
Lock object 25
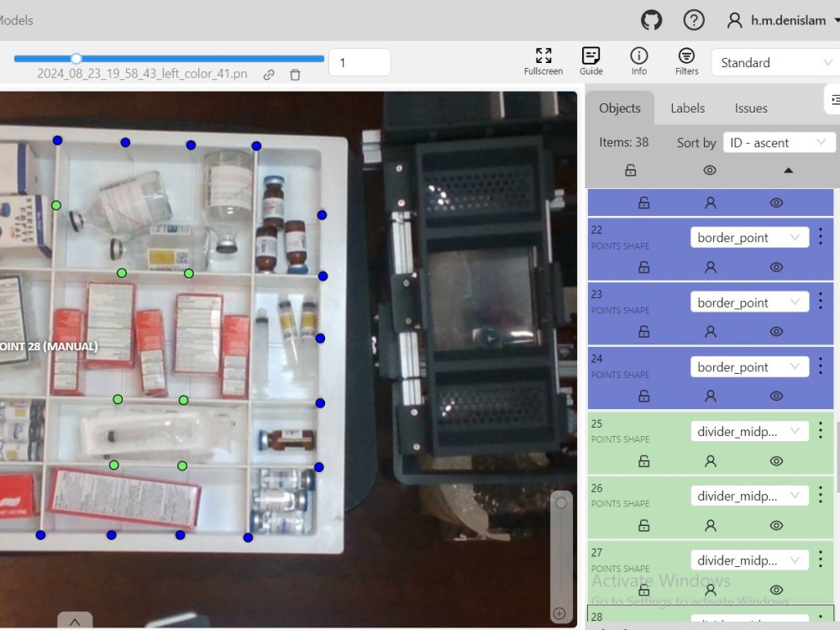coord(644,460)
